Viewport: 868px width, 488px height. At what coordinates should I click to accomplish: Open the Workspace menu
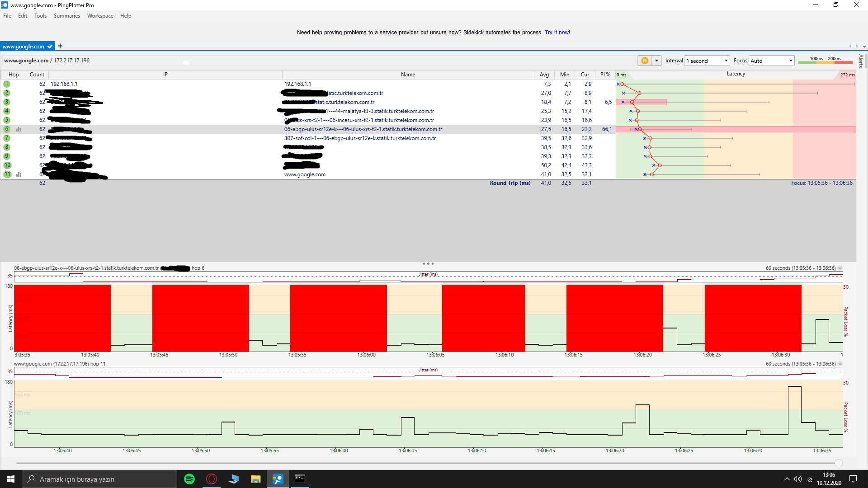click(x=100, y=16)
